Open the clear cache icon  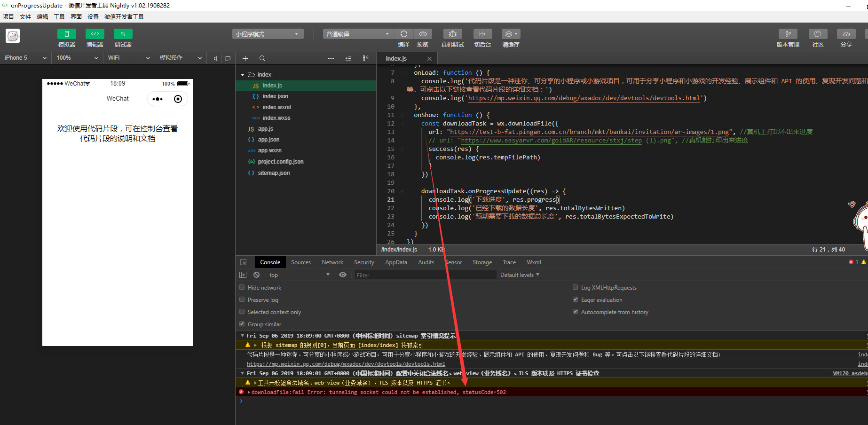click(511, 34)
